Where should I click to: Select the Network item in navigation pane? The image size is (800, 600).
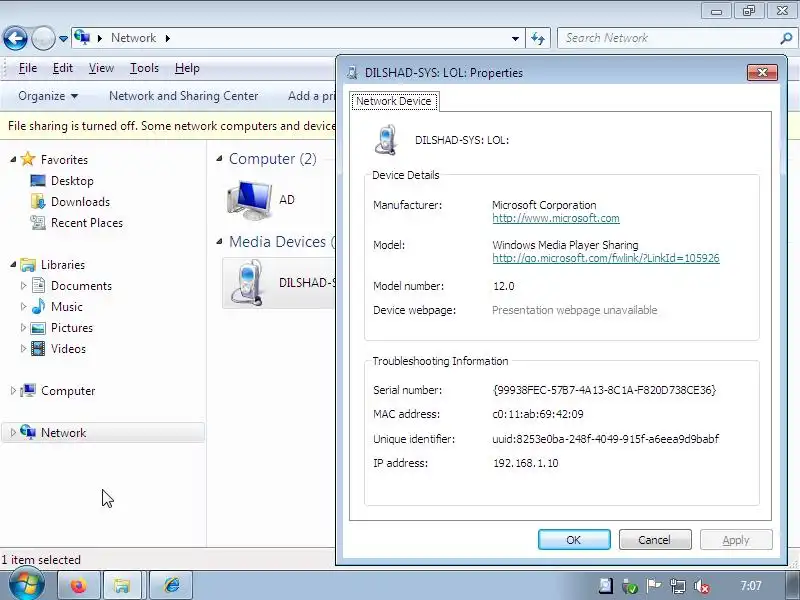point(103,433)
